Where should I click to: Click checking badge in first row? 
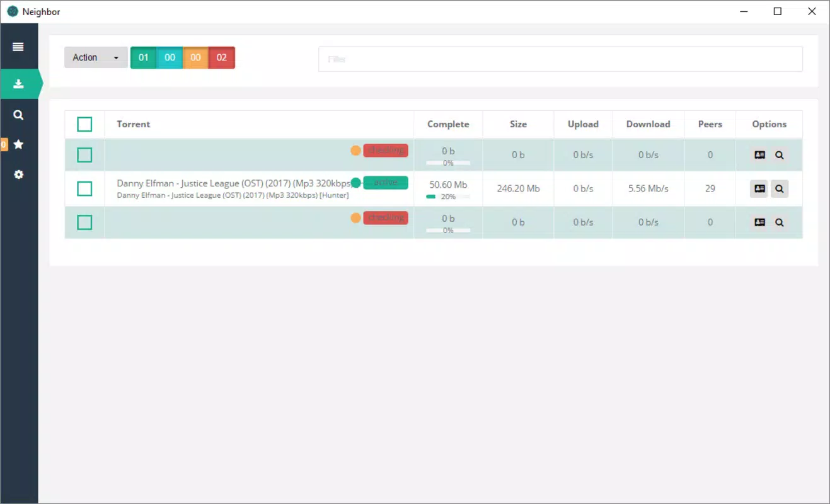tap(386, 151)
